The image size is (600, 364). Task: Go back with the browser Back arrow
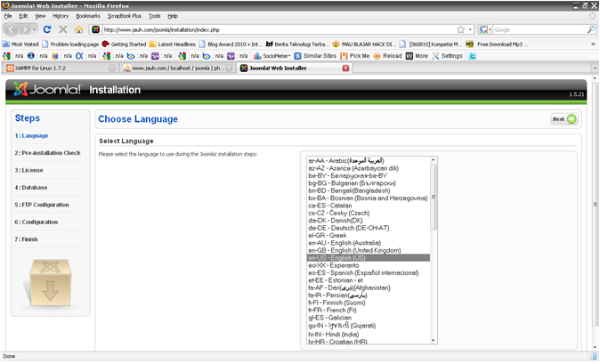pyautogui.click(x=11, y=29)
